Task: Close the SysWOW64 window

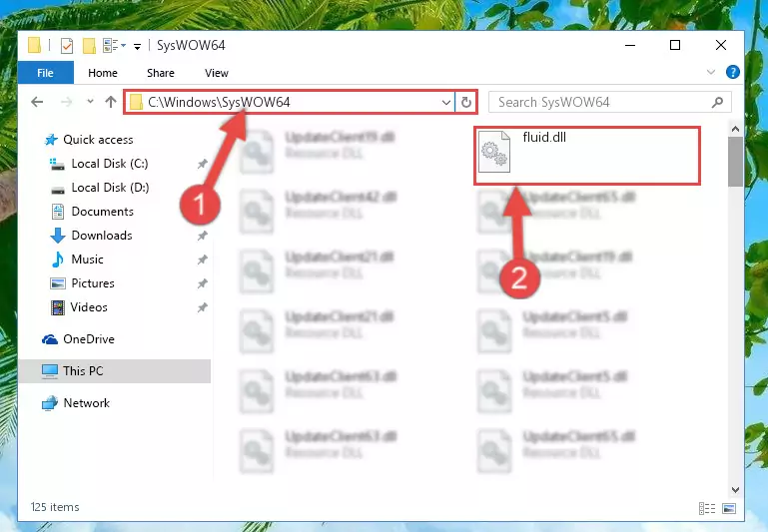Action: pos(720,45)
